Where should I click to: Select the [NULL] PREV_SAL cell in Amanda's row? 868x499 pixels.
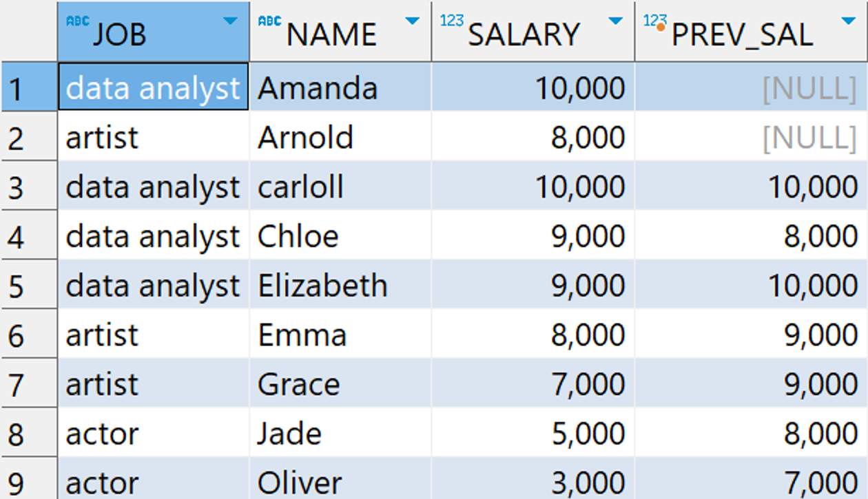click(752, 87)
